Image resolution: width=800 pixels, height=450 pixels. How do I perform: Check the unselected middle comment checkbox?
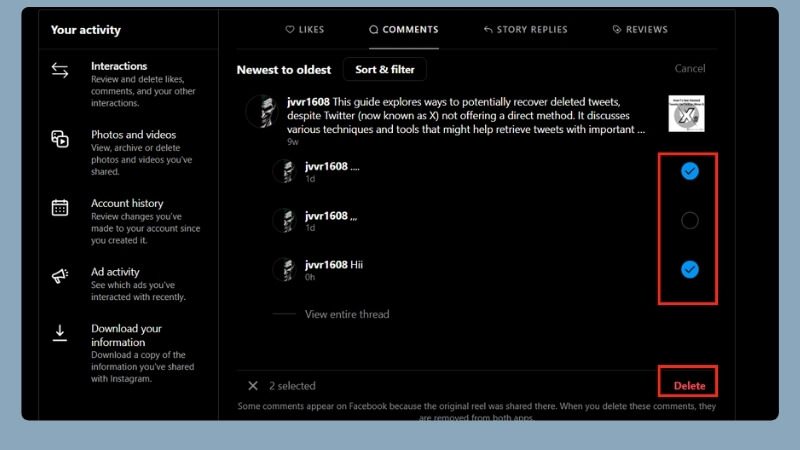689,220
